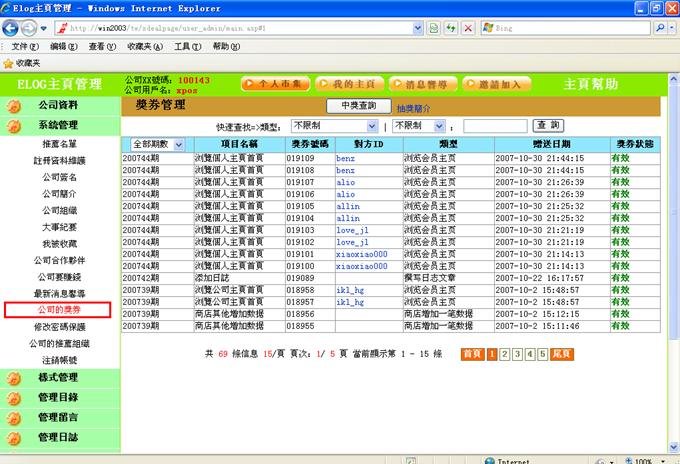Open the first 不限制 type dropdown

(x=333, y=126)
